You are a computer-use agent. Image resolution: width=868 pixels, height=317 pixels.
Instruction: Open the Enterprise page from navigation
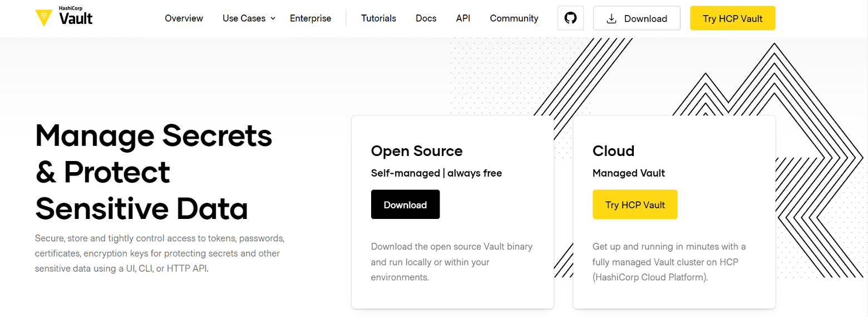point(310,18)
